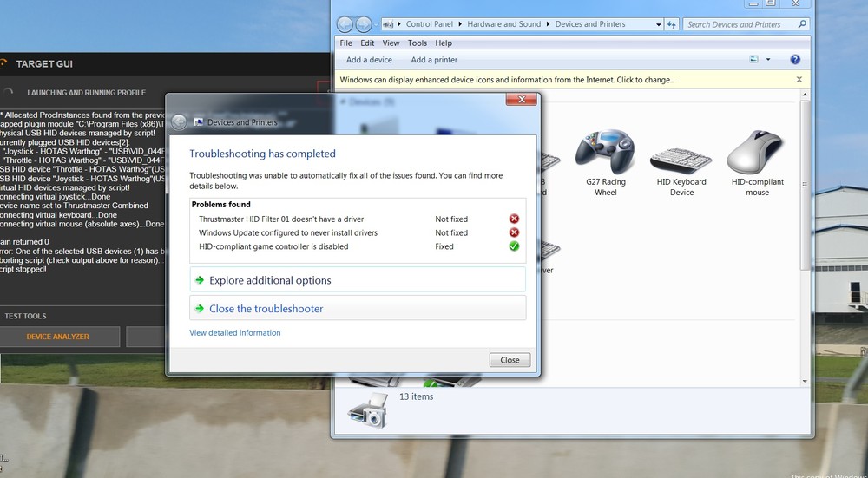Click the script stopped! log line
This screenshot has width=868, height=478.
click(x=23, y=270)
